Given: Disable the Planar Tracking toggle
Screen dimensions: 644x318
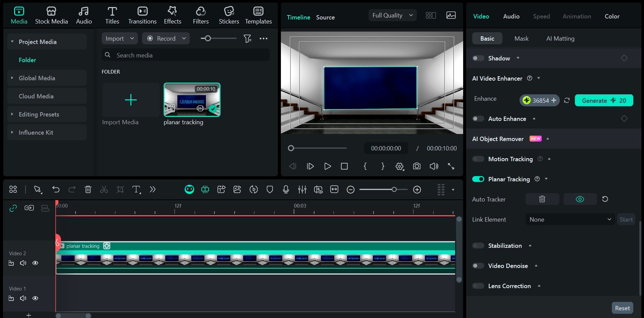Looking at the screenshot, I should [478, 179].
